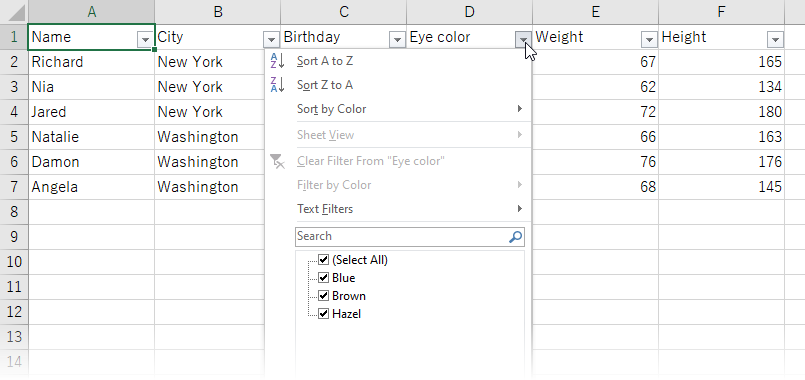The width and height of the screenshot is (805, 380).
Task: Choose Sort A to Z menu entry
Action: 398,61
